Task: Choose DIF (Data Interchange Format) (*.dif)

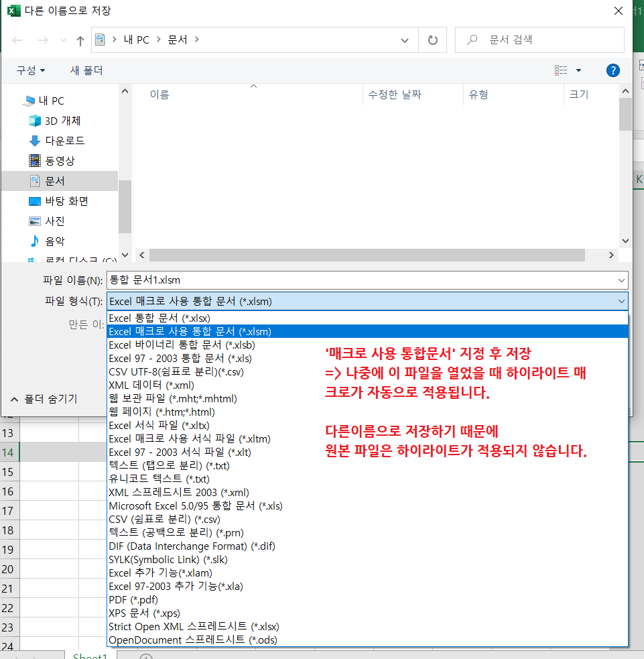Action: coord(368,546)
